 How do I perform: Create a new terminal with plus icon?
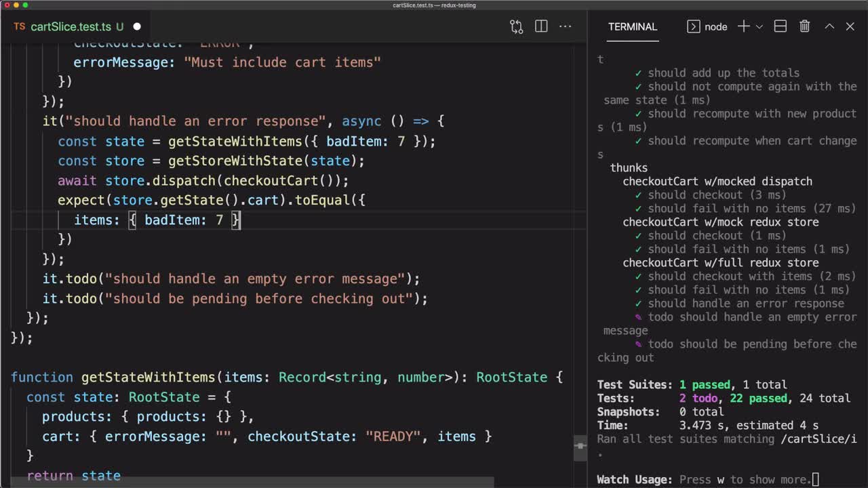pyautogui.click(x=743, y=26)
